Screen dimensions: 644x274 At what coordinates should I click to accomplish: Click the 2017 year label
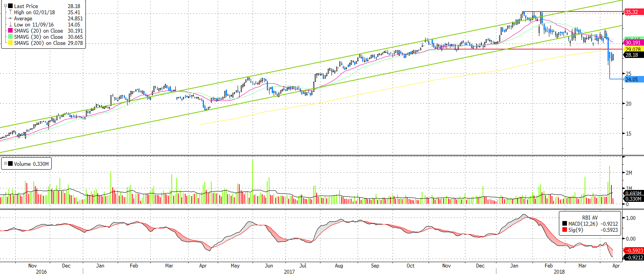(x=289, y=272)
